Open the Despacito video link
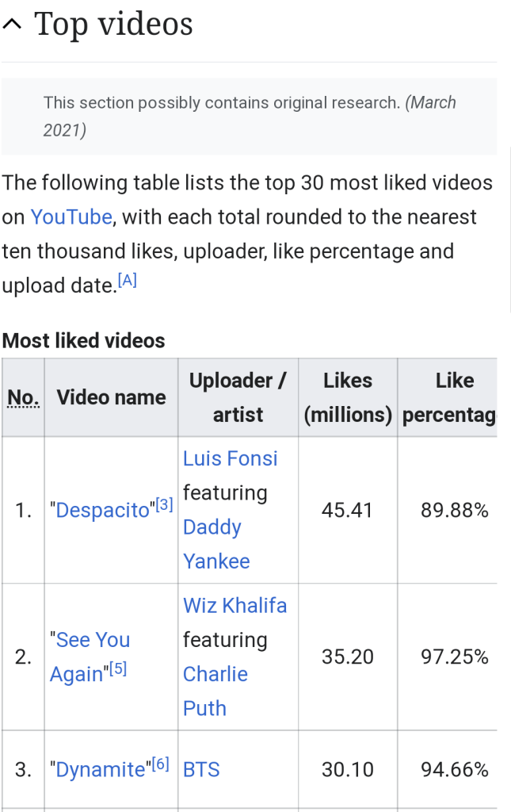Screen dimensions: 511x812 [x=102, y=511]
